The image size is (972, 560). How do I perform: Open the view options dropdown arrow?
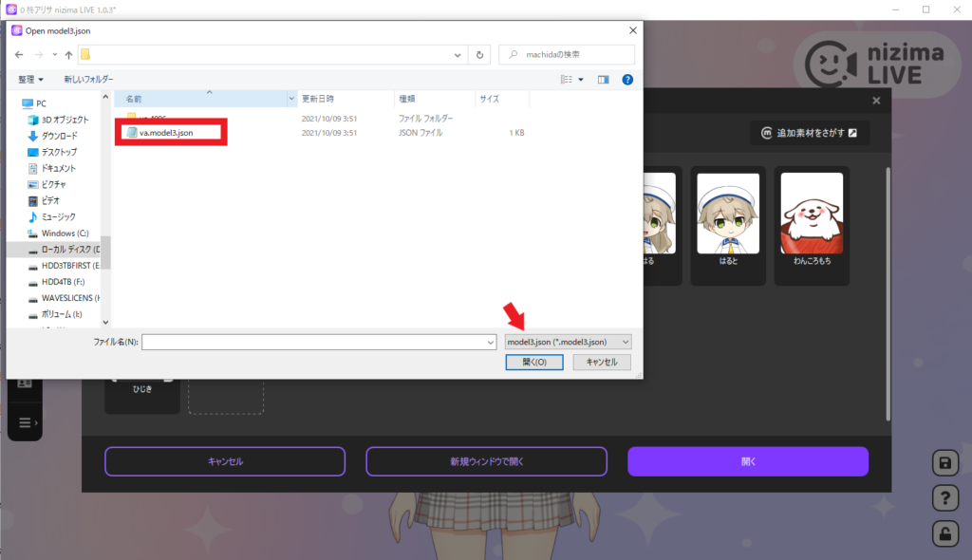(x=581, y=79)
